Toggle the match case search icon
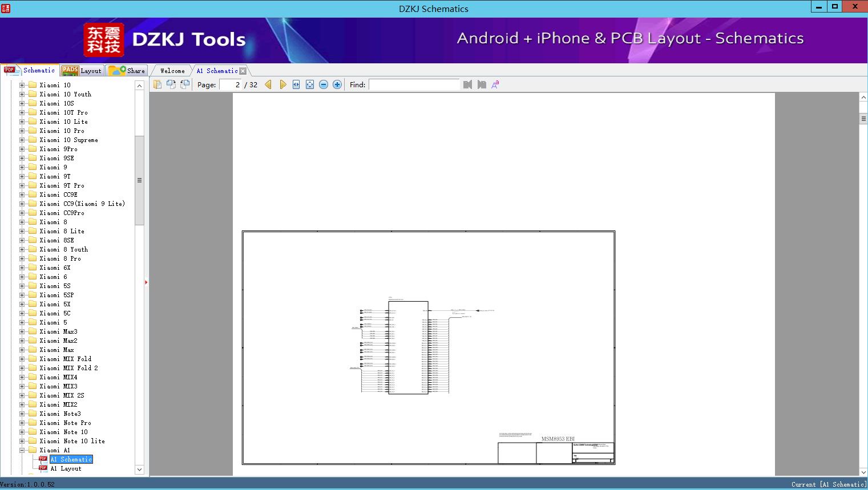868x490 pixels. click(495, 84)
